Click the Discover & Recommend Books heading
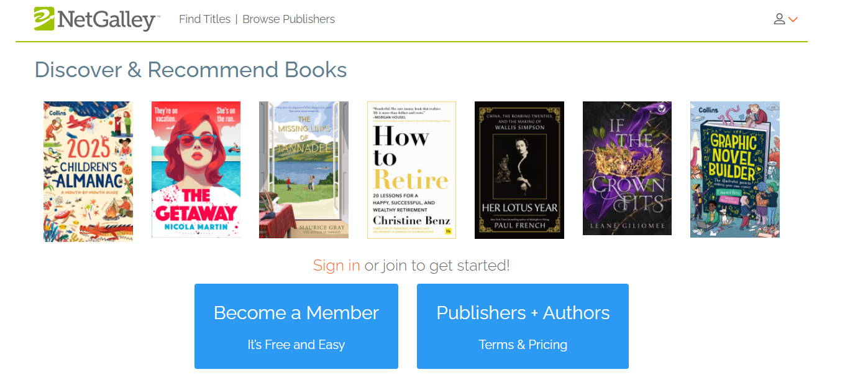 point(191,70)
